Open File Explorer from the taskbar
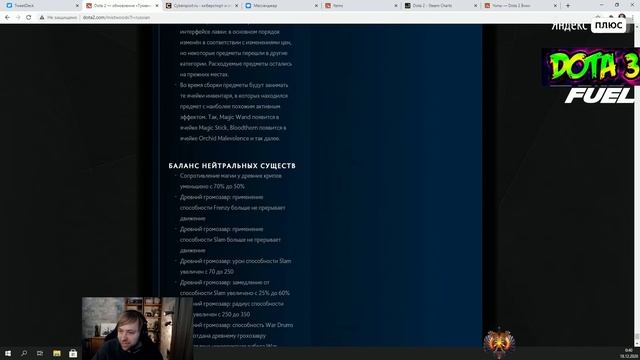 (x=57, y=353)
